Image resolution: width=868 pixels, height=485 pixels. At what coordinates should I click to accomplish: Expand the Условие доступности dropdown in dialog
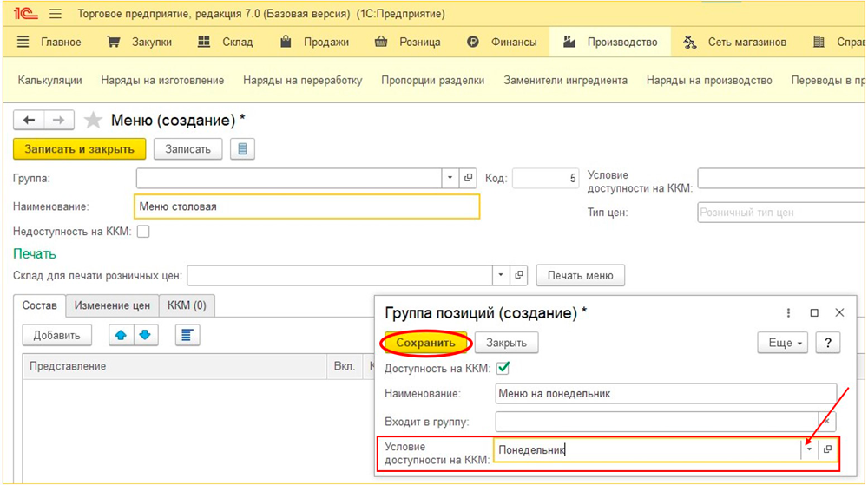coord(809,449)
